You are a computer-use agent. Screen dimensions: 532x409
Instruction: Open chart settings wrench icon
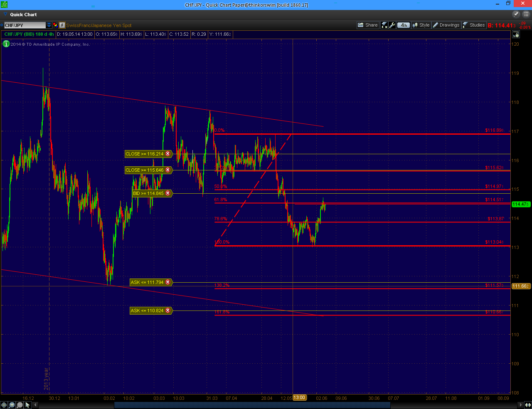tap(392, 25)
